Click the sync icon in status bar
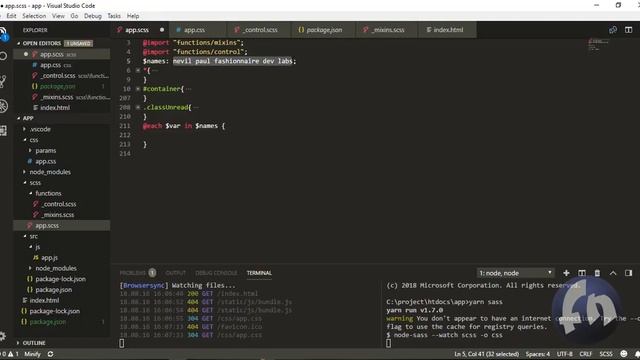The image size is (640, 360). click(50, 354)
